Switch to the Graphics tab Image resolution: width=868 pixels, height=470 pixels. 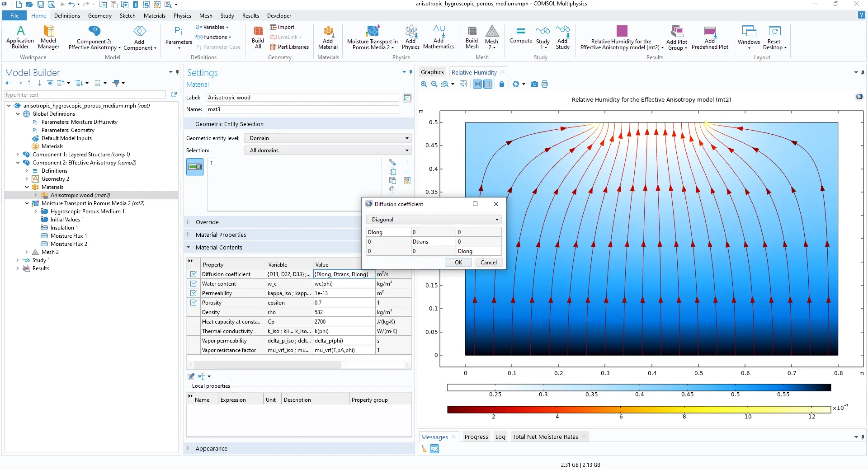(432, 72)
